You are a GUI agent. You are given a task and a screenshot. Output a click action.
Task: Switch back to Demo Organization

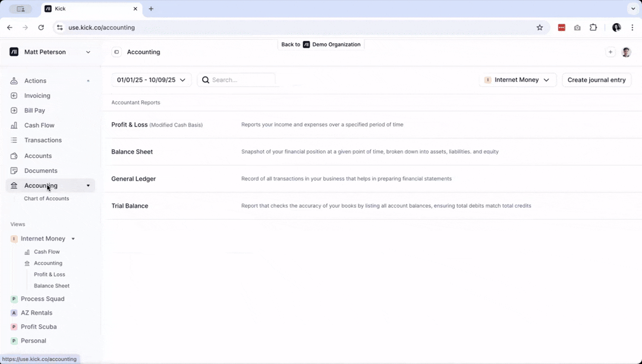tap(321, 44)
